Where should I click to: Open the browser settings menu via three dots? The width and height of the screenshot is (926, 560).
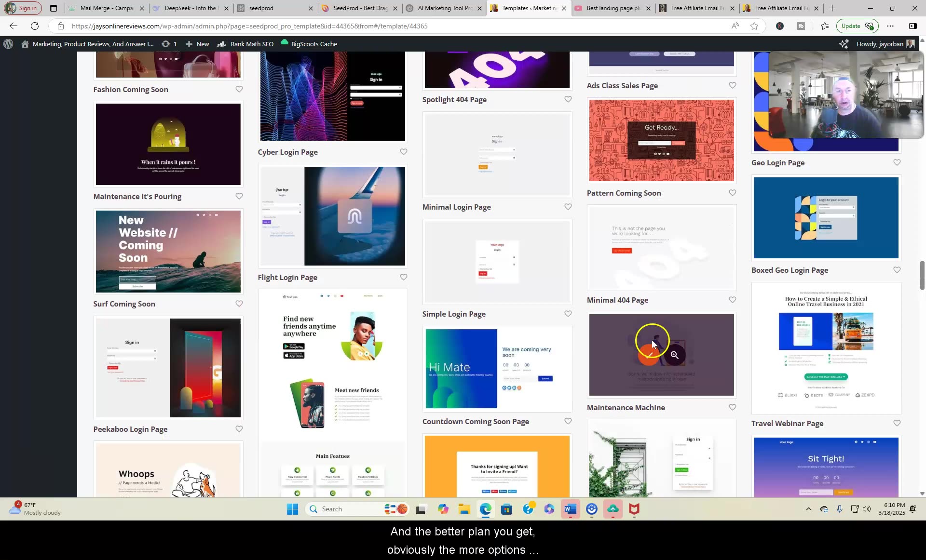(x=890, y=26)
